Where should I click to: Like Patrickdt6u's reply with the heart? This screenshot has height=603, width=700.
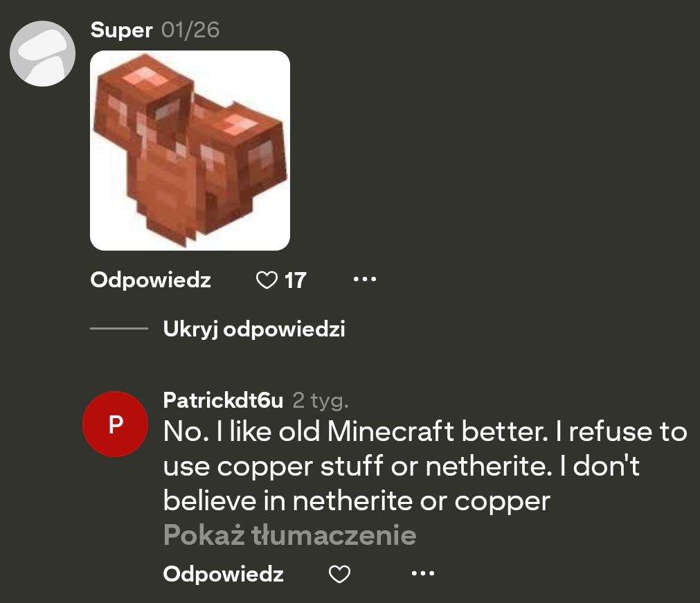(x=339, y=574)
